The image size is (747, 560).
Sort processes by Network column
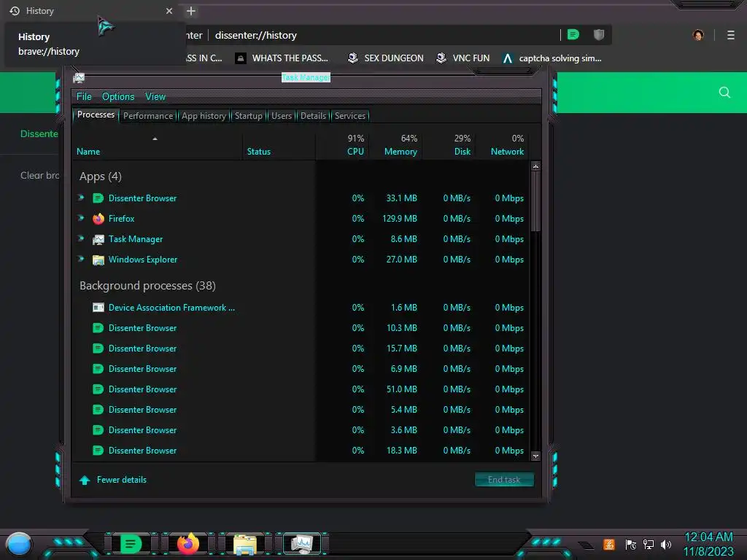[x=503, y=145]
